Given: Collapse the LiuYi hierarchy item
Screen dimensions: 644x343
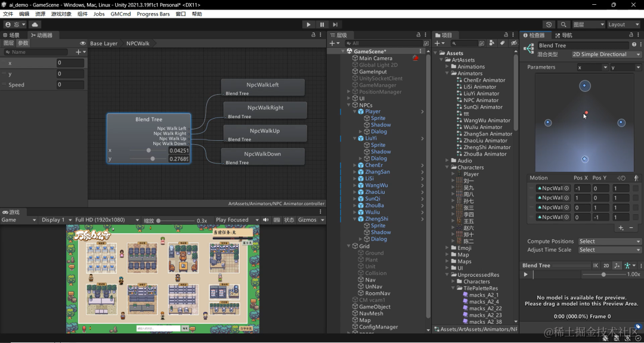Looking at the screenshot, I should pos(355,138).
